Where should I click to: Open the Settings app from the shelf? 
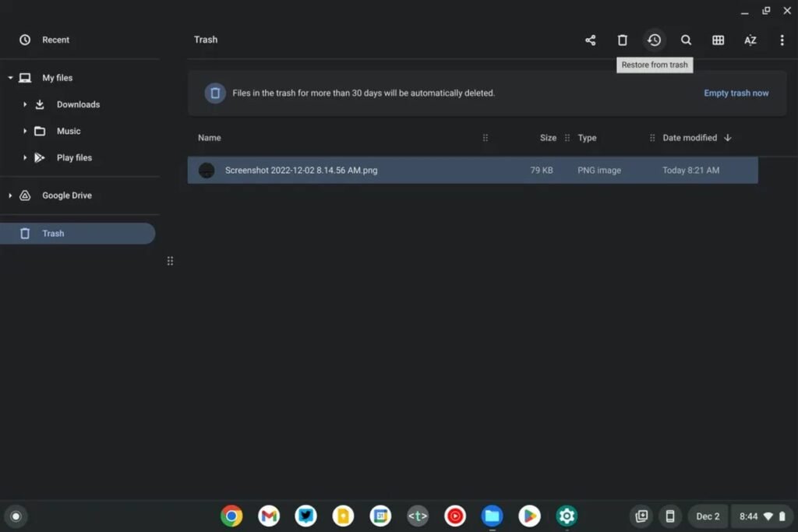coord(567,516)
